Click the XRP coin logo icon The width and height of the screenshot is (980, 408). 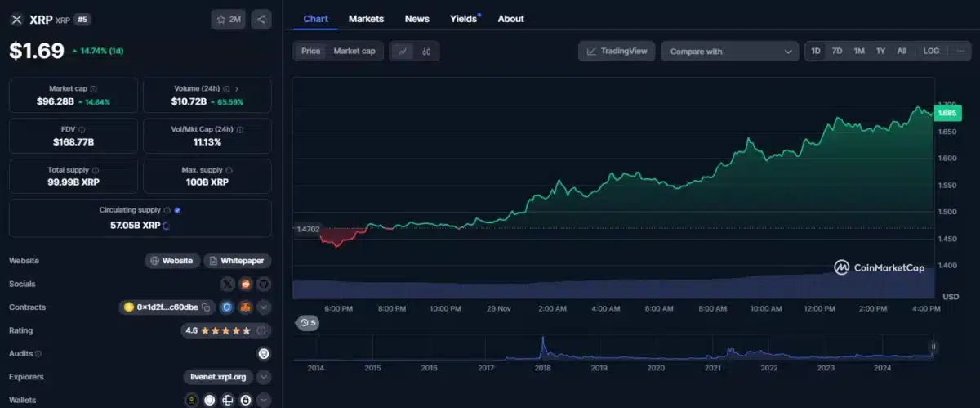pos(16,19)
